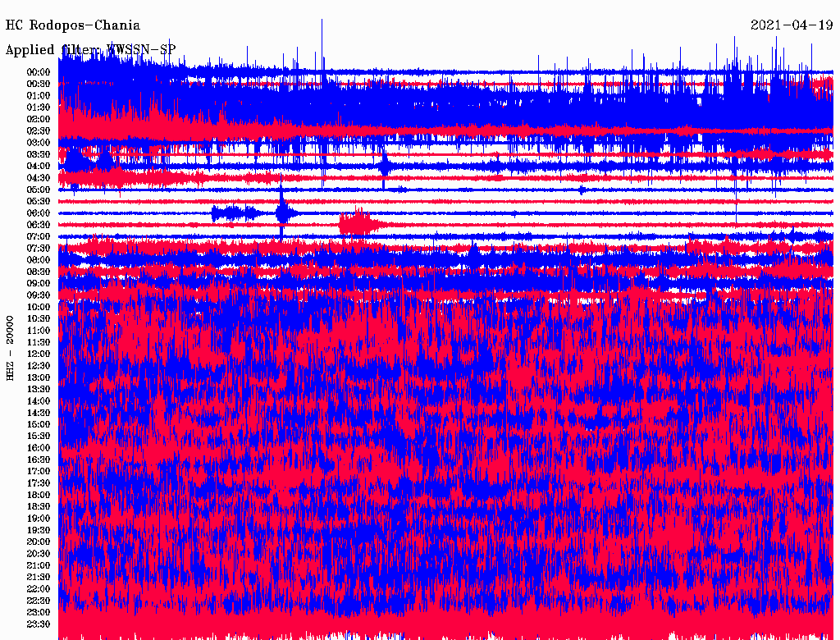
Task: Select the 00:00 time row label
Action: [39, 72]
